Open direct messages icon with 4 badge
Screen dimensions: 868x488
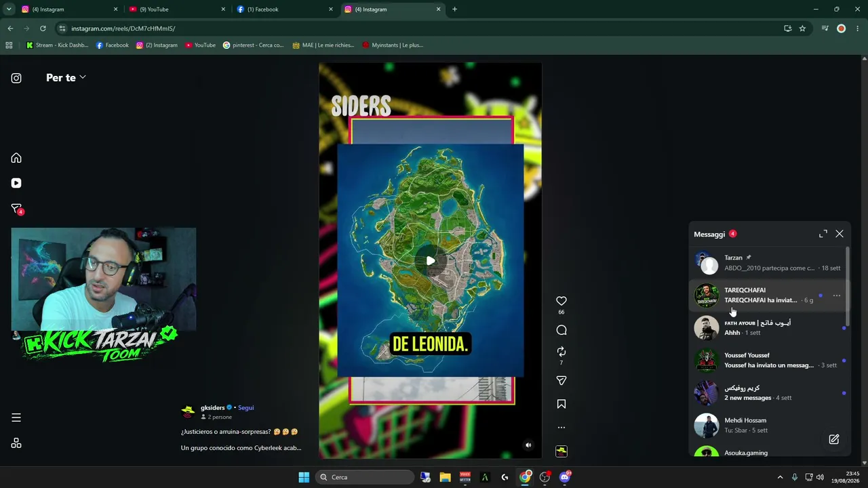(x=17, y=209)
